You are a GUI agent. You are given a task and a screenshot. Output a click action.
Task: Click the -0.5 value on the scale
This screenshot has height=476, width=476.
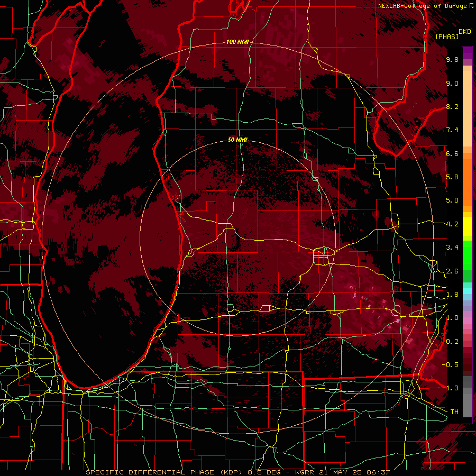[x=450, y=365]
